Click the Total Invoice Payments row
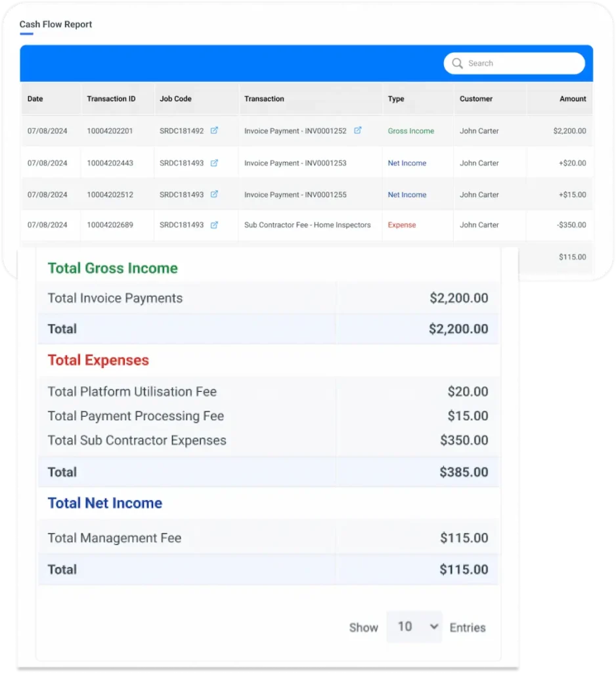The width and height of the screenshot is (616, 673). pos(268,298)
